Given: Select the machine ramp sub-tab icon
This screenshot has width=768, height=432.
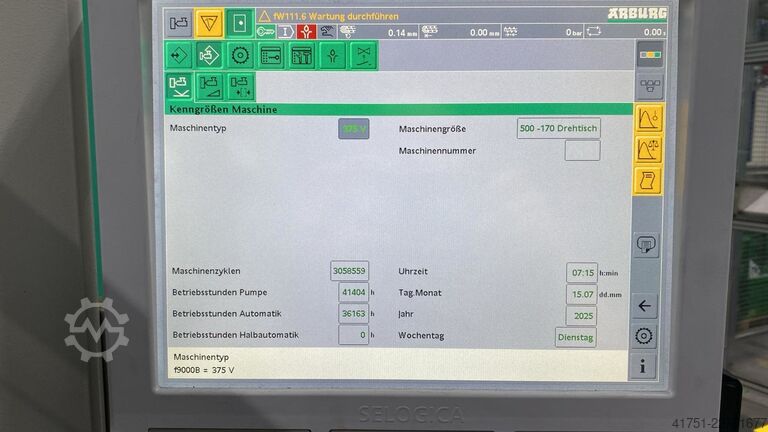Looking at the screenshot, I should (209, 86).
